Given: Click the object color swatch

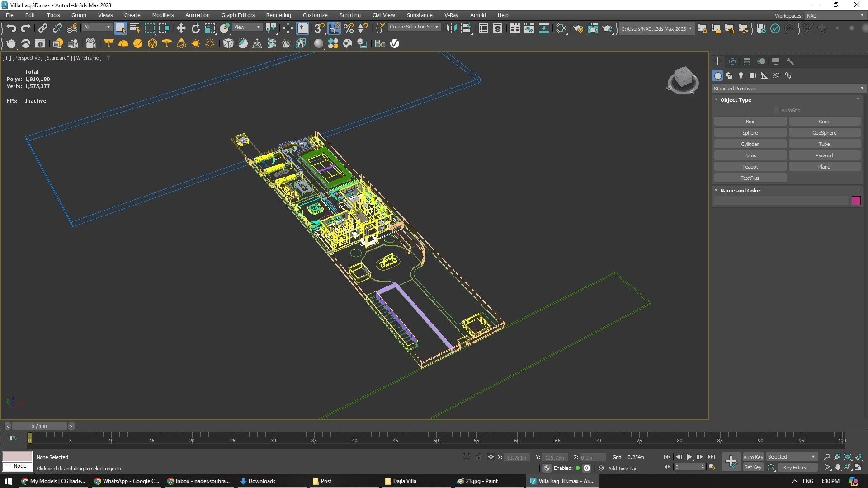Looking at the screenshot, I should click(856, 201).
